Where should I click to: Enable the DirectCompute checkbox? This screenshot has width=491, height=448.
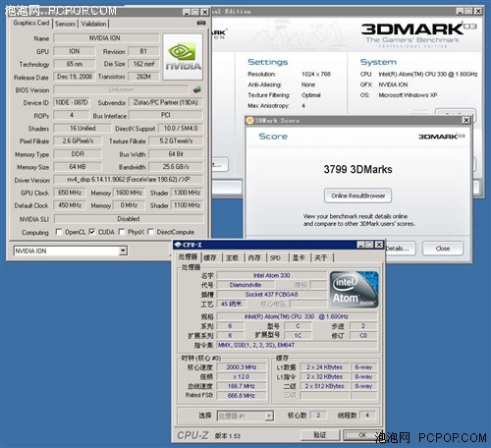click(x=150, y=232)
